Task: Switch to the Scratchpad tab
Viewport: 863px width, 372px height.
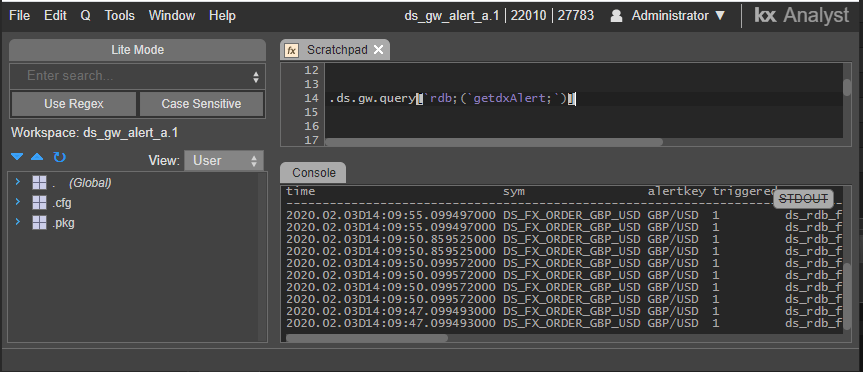Action: pos(336,50)
